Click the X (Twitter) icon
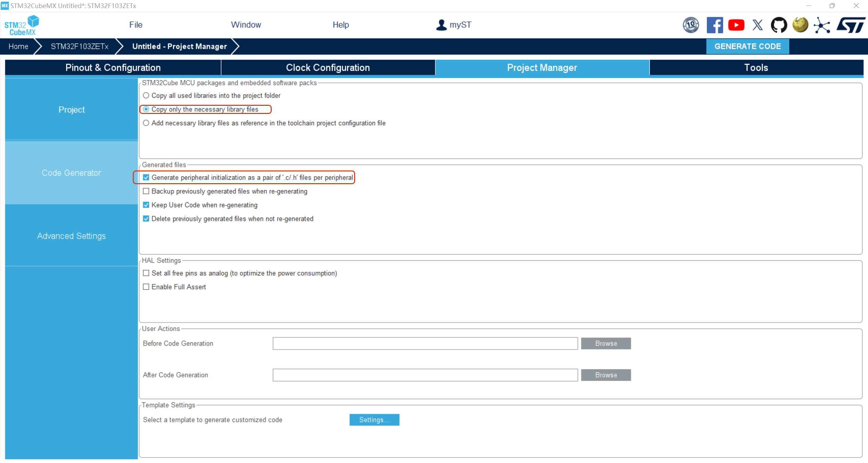The image size is (868, 463). (x=757, y=25)
